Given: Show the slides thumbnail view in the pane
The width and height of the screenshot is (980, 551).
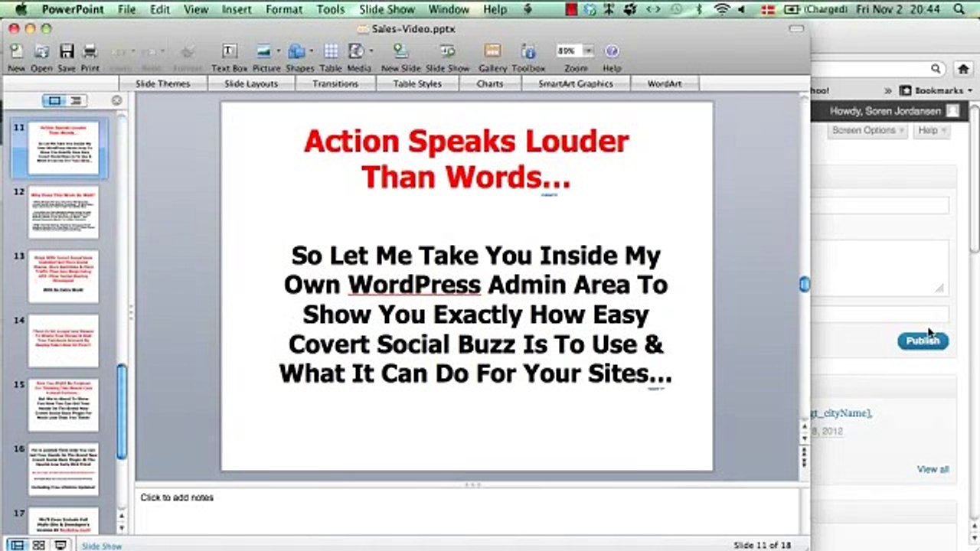Looking at the screenshot, I should point(54,100).
